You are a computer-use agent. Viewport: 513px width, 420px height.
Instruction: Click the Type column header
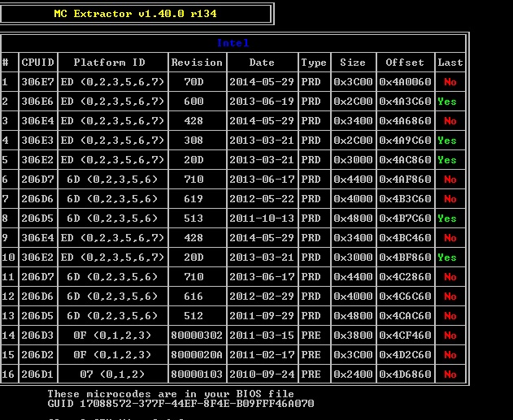314,63
